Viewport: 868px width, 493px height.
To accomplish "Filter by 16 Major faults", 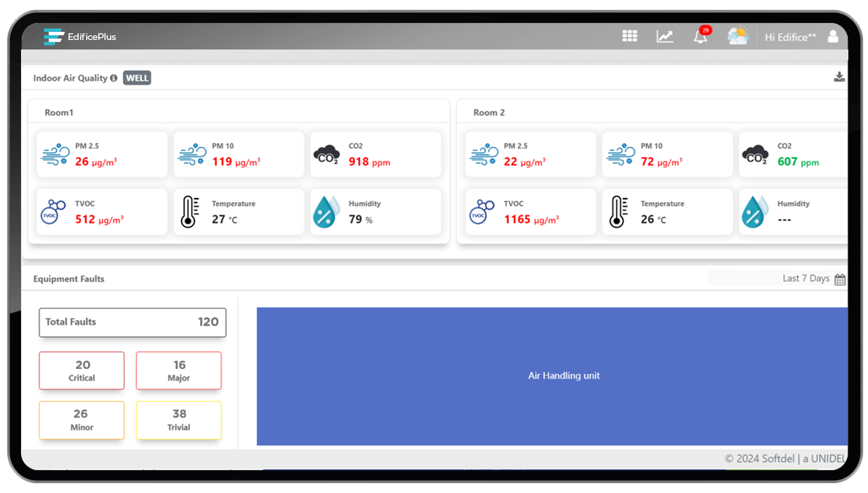I will pyautogui.click(x=179, y=370).
